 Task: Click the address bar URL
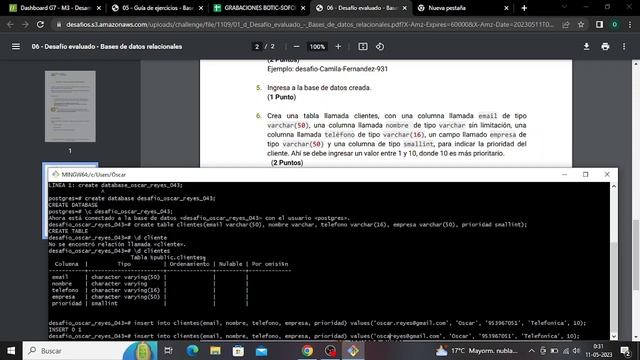(x=309, y=24)
